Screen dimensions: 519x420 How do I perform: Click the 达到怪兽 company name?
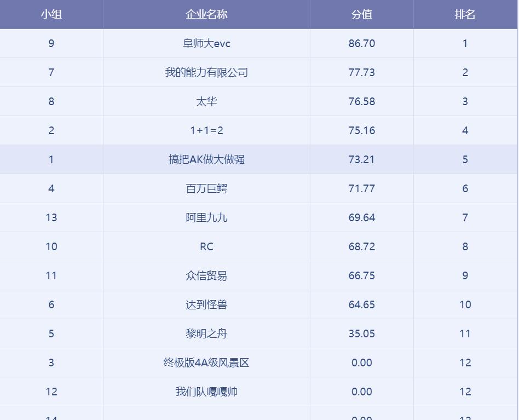point(206,304)
